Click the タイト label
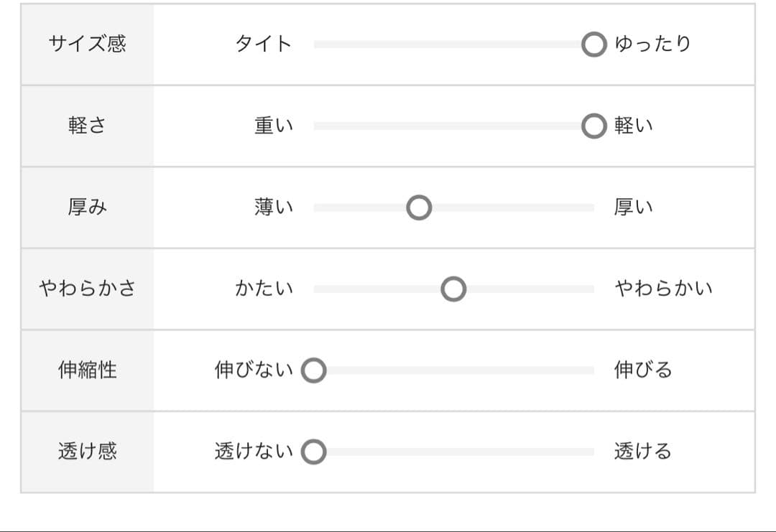776x532 pixels. coord(264,45)
